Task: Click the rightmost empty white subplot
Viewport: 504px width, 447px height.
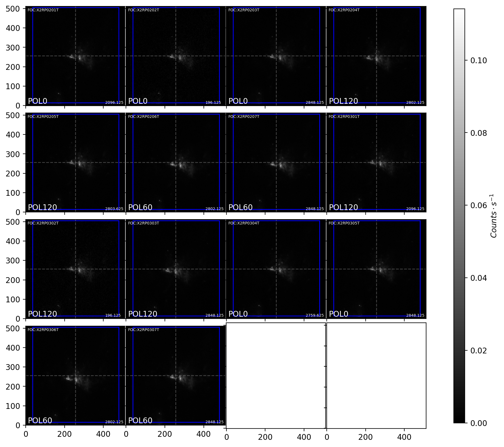Action: 376,375
